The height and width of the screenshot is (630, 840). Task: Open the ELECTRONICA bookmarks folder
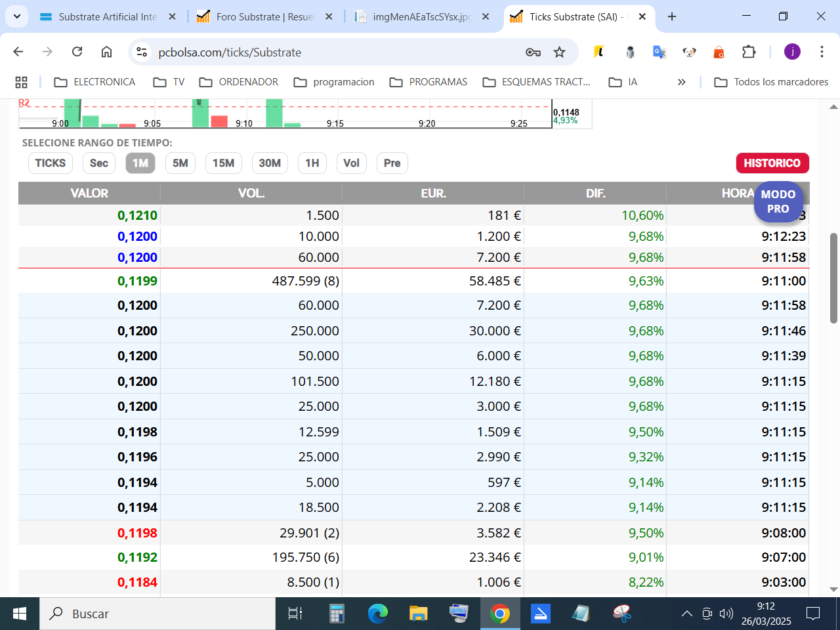pyautogui.click(x=94, y=82)
